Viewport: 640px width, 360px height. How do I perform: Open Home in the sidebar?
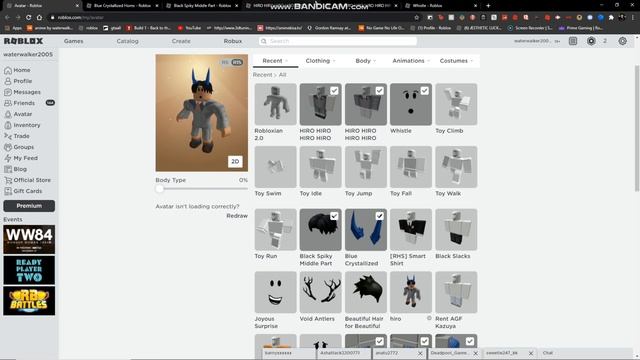[17, 70]
